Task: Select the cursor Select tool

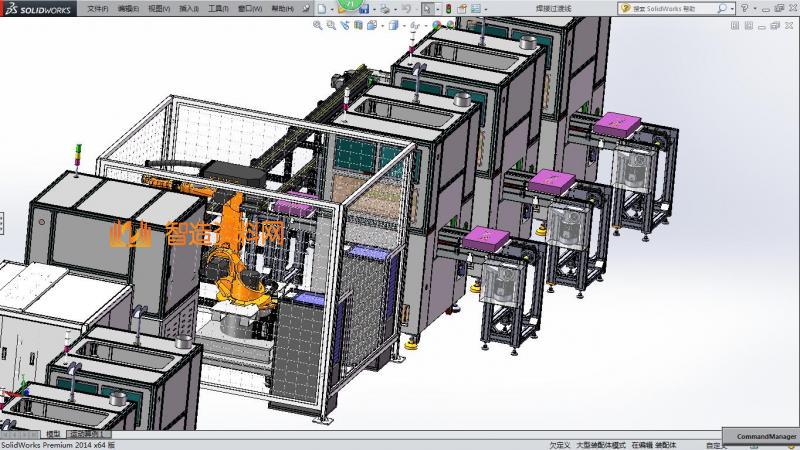Action: tap(427, 8)
